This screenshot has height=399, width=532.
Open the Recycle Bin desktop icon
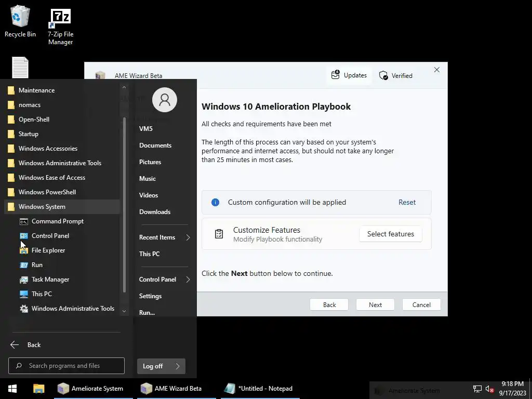[20, 21]
